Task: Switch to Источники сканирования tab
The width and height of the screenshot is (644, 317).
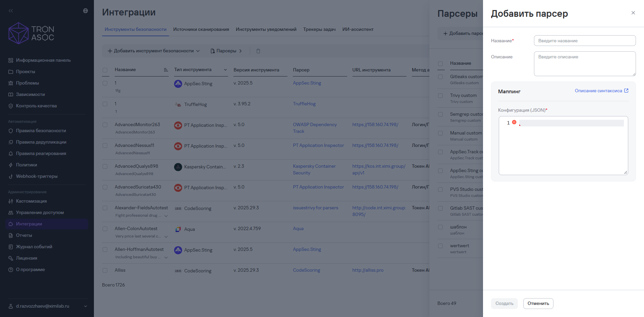Action: (x=201, y=30)
